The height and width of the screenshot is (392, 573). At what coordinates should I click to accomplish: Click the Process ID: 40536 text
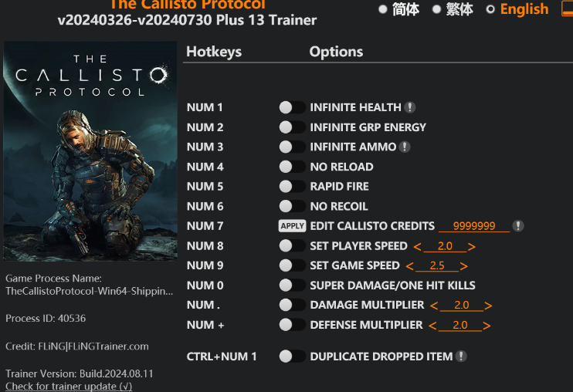click(46, 318)
